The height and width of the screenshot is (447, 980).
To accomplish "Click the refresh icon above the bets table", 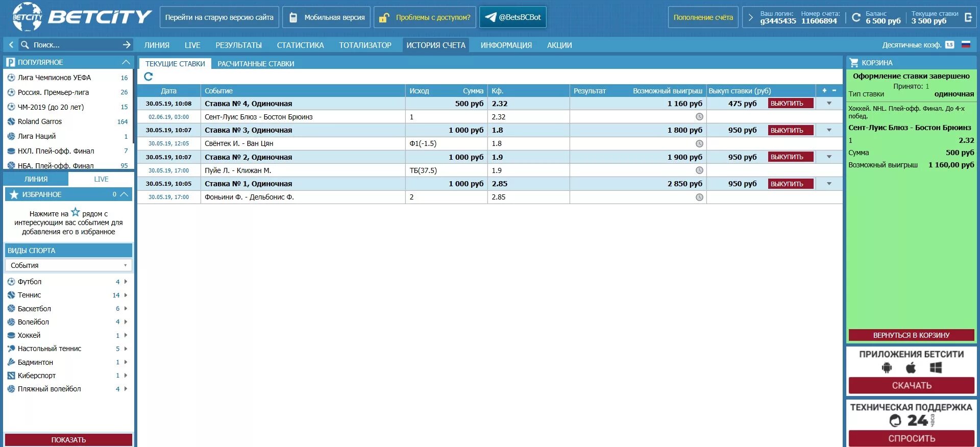I will tap(149, 77).
